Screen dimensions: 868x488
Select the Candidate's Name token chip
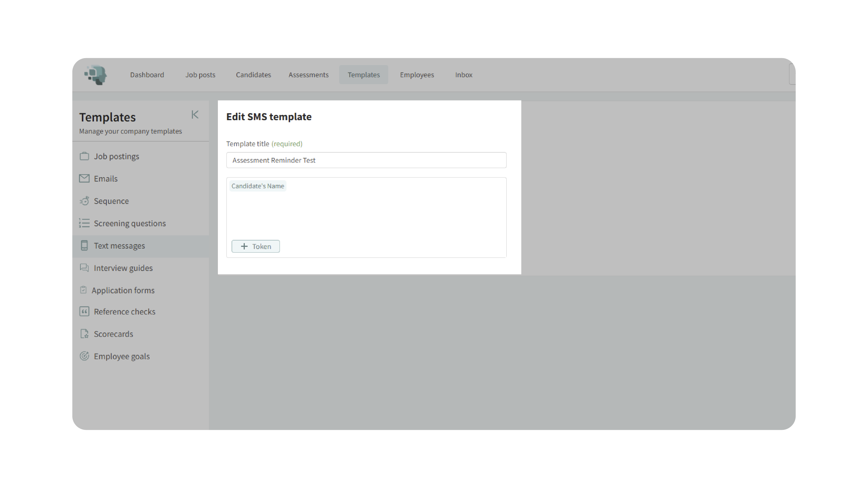coord(258,186)
